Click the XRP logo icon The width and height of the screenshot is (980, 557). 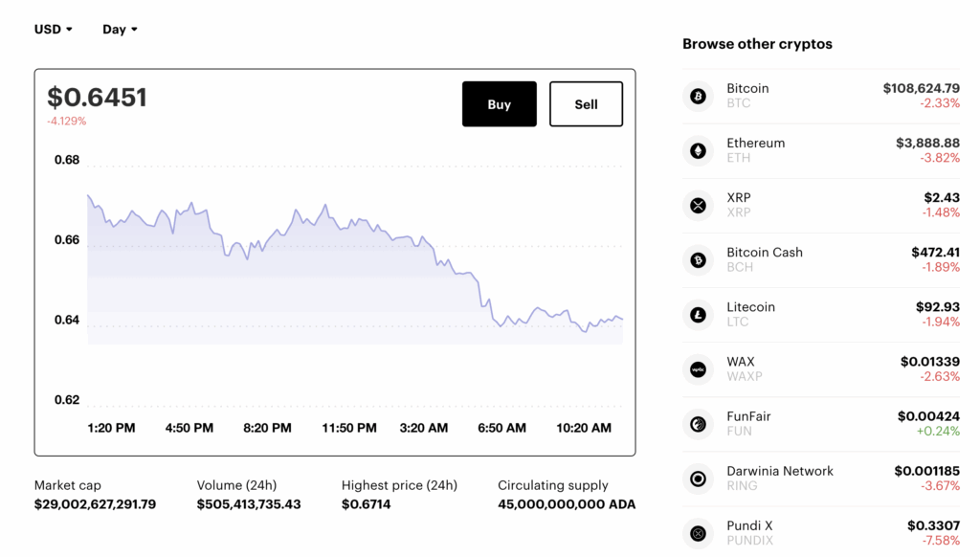pyautogui.click(x=698, y=205)
